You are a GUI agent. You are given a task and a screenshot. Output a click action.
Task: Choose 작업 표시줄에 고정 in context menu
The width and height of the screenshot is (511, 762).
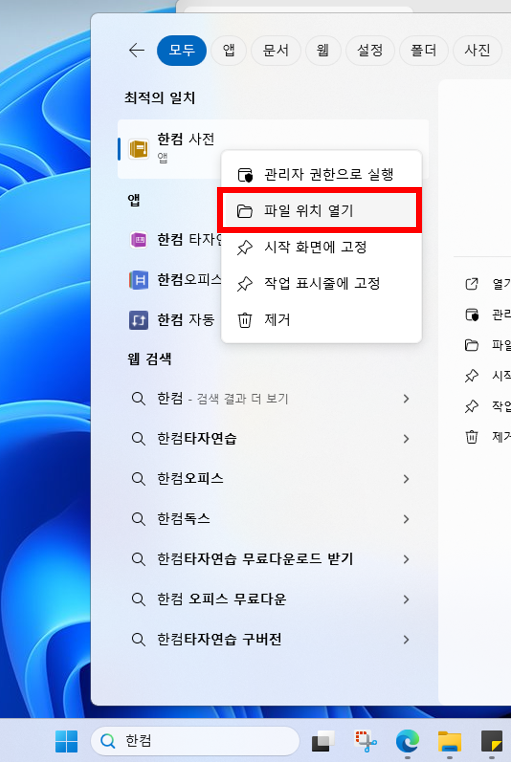tap(321, 283)
